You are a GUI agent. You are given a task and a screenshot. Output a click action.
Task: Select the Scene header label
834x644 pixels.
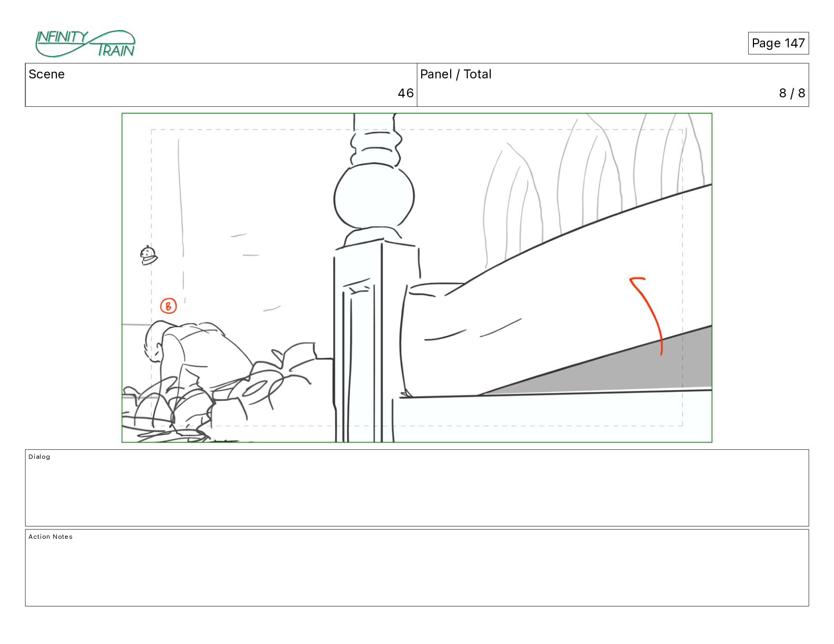[46, 74]
